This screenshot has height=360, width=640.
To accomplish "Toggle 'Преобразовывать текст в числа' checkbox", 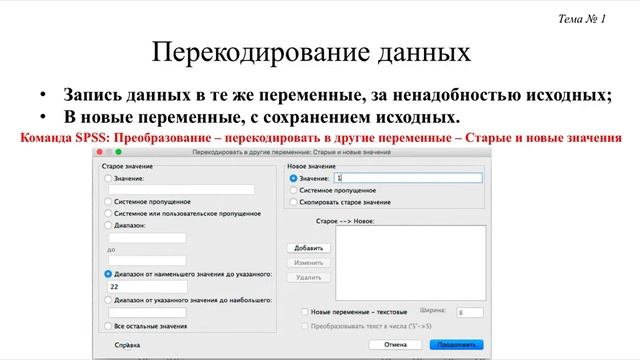I will (x=304, y=326).
